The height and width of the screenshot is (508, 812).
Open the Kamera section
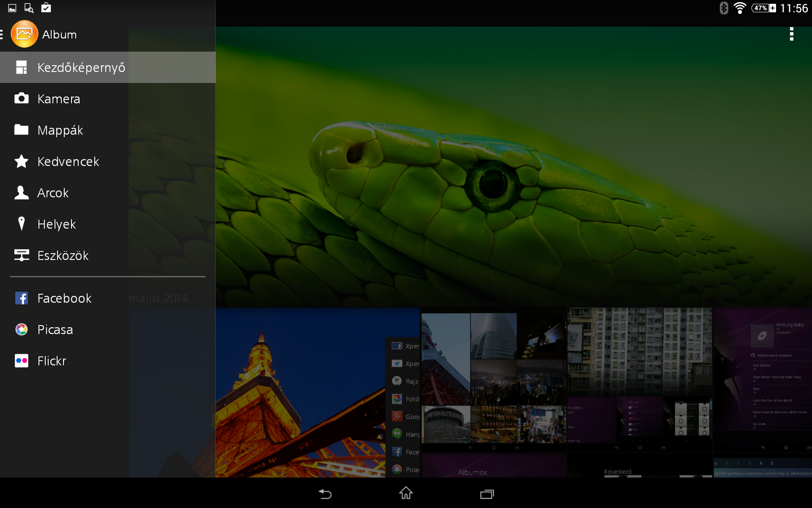(x=107, y=99)
